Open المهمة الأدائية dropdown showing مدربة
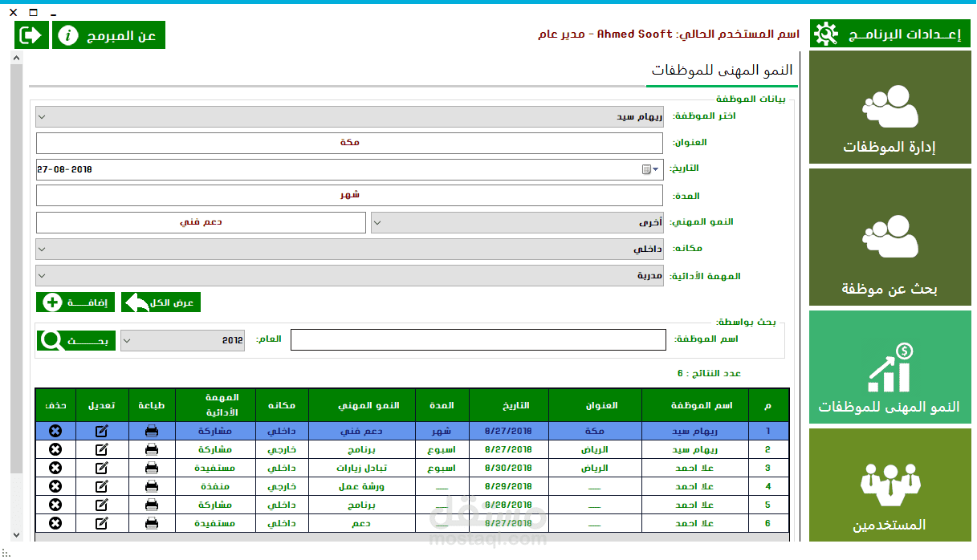The image size is (977, 560). pyautogui.click(x=349, y=276)
